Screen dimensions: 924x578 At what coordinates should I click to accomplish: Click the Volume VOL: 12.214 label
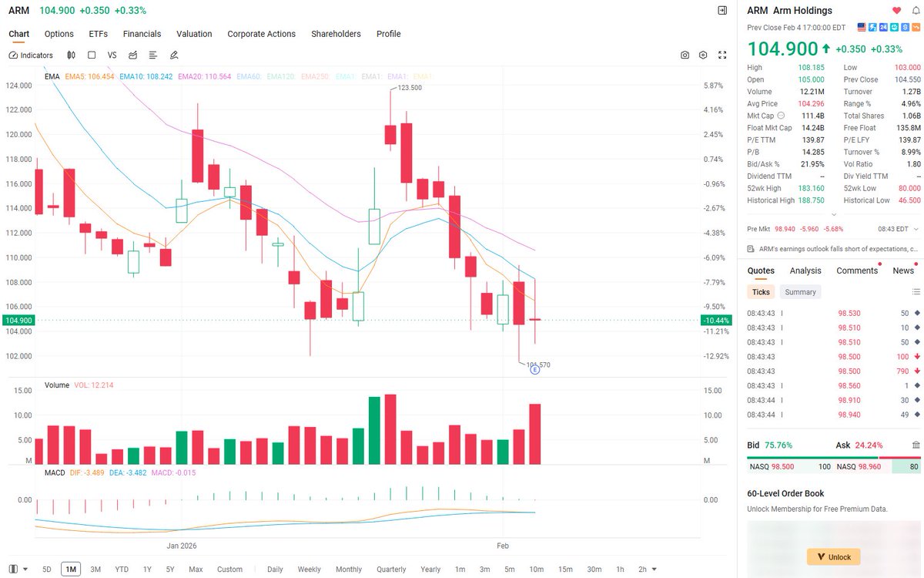click(94, 385)
